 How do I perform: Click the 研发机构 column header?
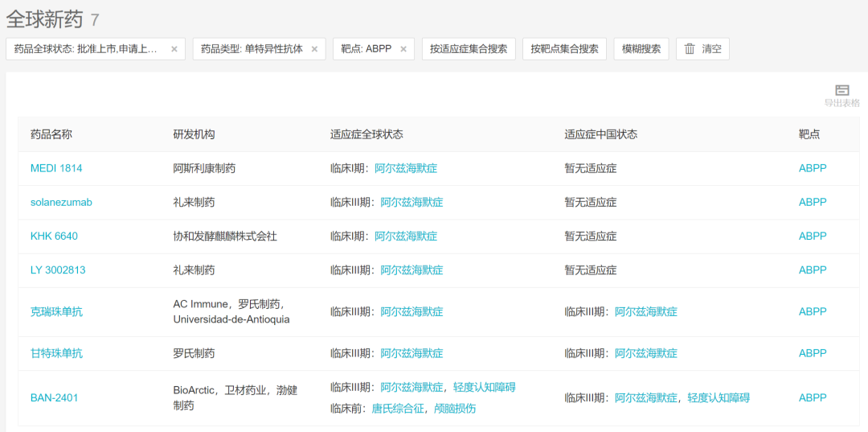pos(194,134)
